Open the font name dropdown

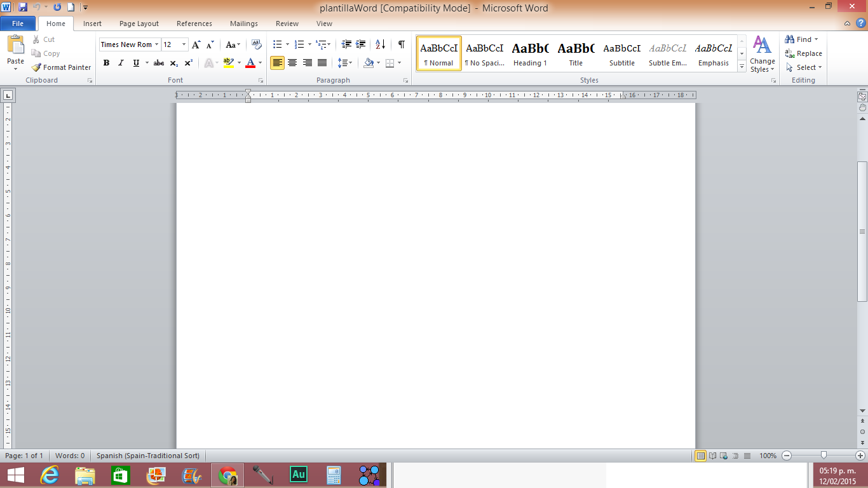point(156,44)
